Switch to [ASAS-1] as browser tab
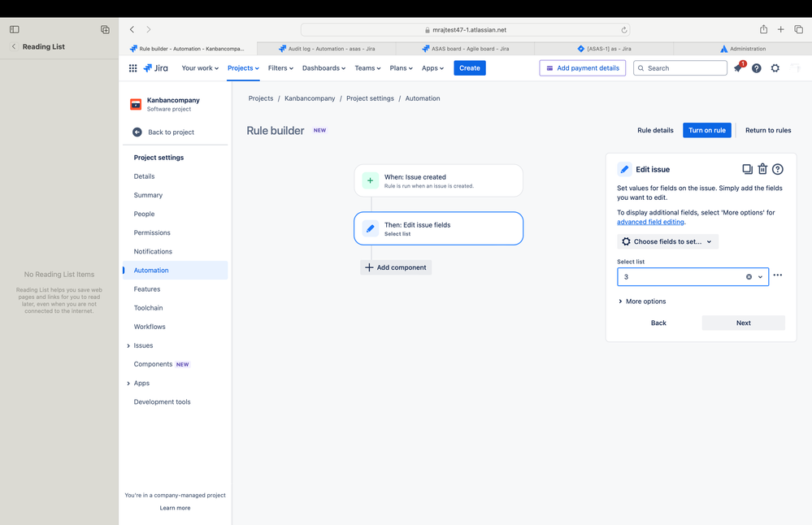The image size is (812, 525). pos(604,49)
